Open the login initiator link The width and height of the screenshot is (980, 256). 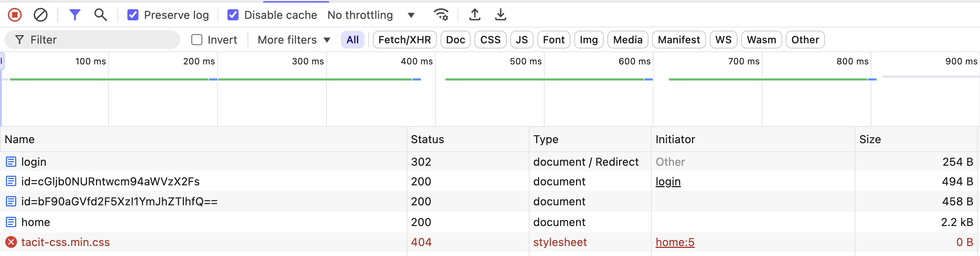coord(668,182)
